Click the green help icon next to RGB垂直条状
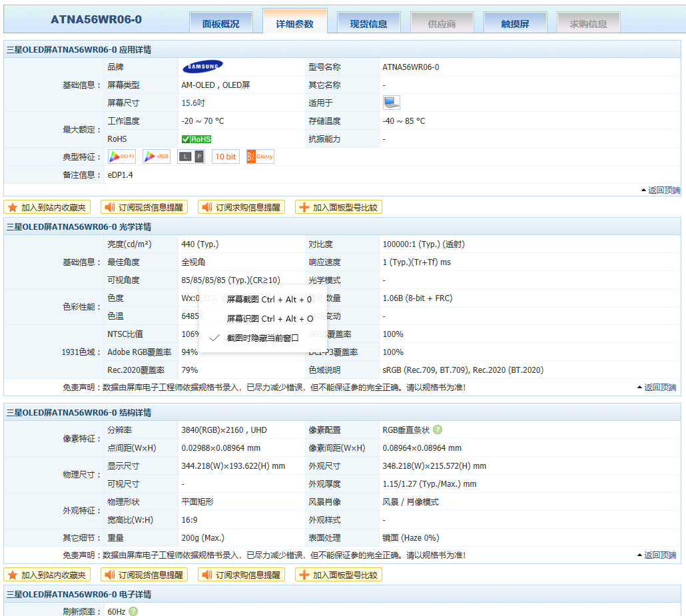Screen dimensions: 686x616 point(438,430)
